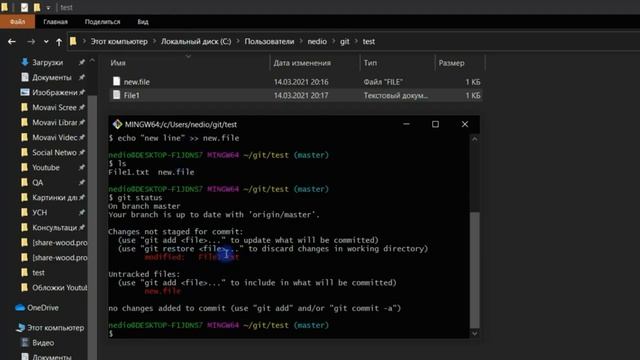Open Документы in quick access
640x360 pixels.
point(51,78)
